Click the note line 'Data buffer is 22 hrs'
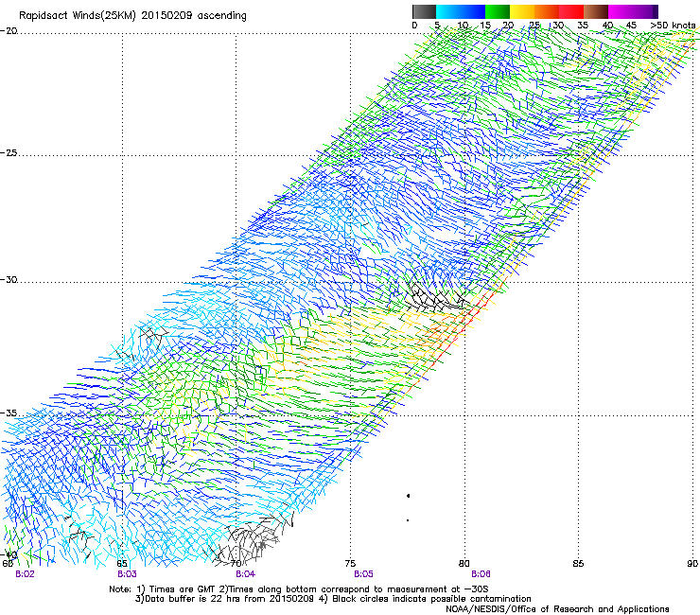The width and height of the screenshot is (700, 615). point(333,599)
